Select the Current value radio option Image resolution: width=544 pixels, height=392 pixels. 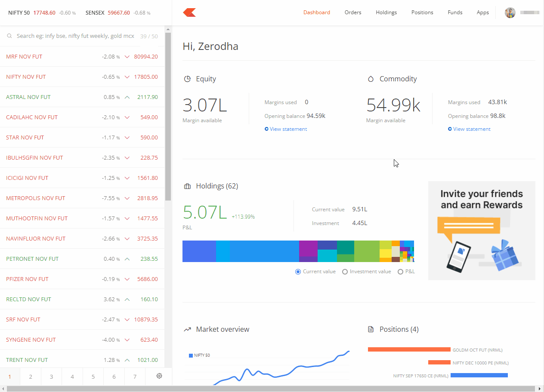pos(298,272)
